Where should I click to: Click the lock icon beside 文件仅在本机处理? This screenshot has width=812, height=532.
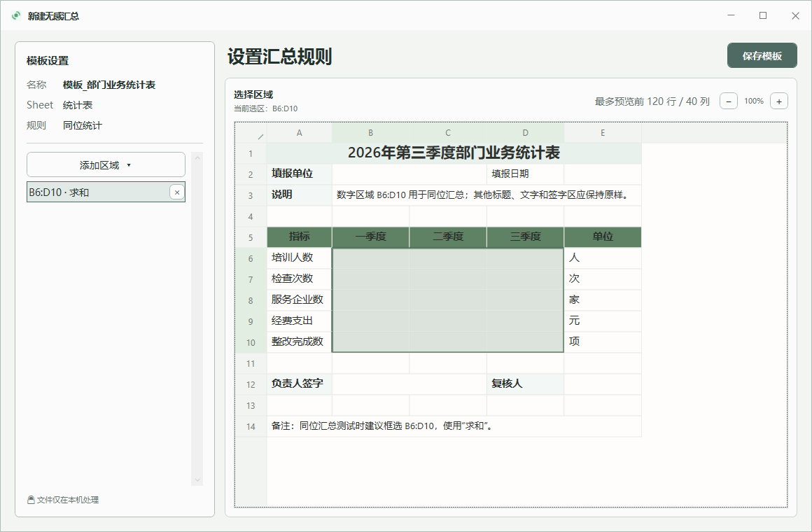31,500
